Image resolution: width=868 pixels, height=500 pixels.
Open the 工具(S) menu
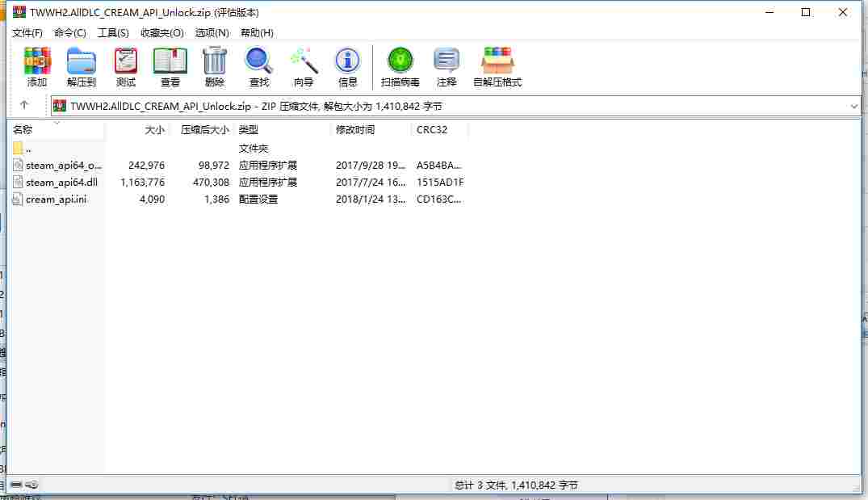coord(113,32)
